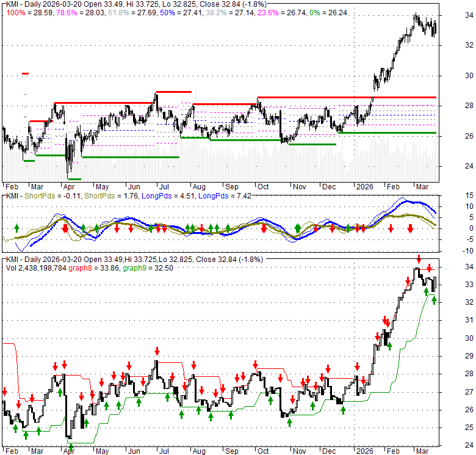Click the 25 price label on bottom chart axis
This screenshot has width=476, height=455.
pyautogui.click(x=469, y=428)
